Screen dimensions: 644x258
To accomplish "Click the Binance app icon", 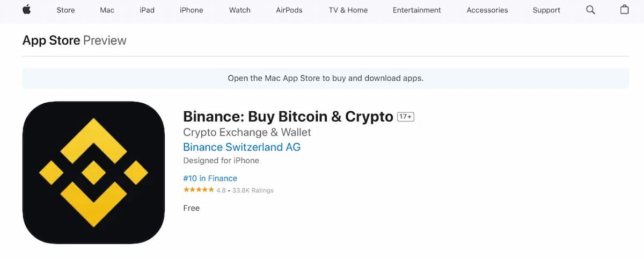I will 93,173.
